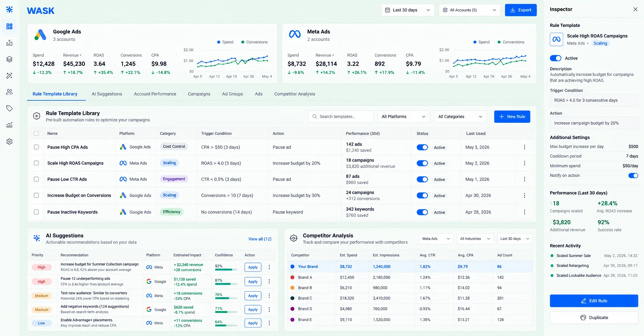Open the bar chart analytics sidebar icon
Screen dimensions: 644x336
pyautogui.click(x=9, y=43)
